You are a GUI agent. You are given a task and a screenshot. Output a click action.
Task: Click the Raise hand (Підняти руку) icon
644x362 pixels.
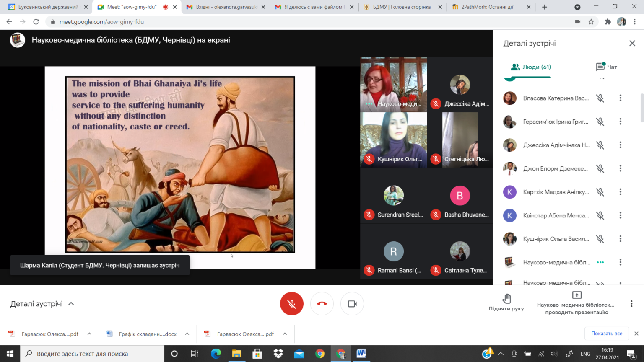[506, 299]
